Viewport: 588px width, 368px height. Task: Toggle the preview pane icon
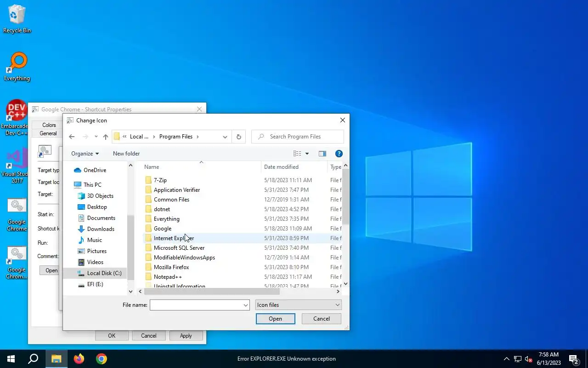coord(322,154)
